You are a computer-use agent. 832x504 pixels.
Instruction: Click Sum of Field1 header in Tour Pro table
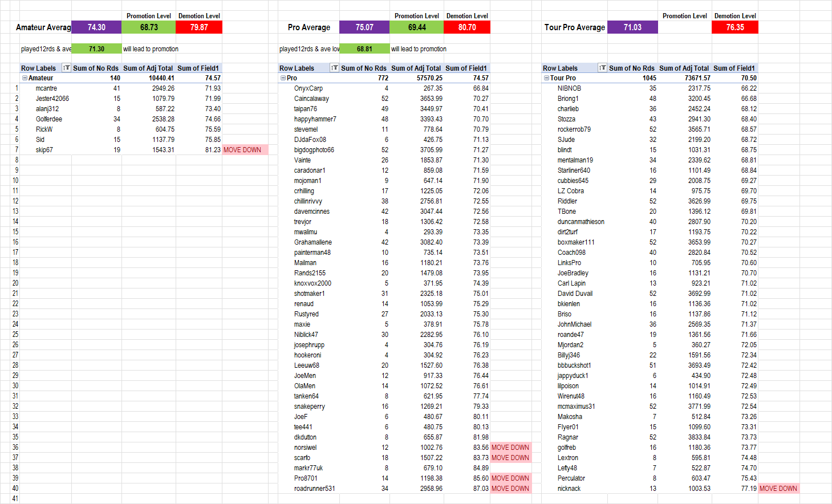[734, 68]
